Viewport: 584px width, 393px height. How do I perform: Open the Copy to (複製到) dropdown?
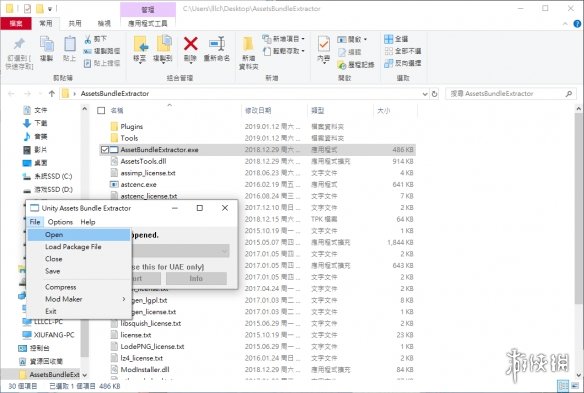[163, 63]
